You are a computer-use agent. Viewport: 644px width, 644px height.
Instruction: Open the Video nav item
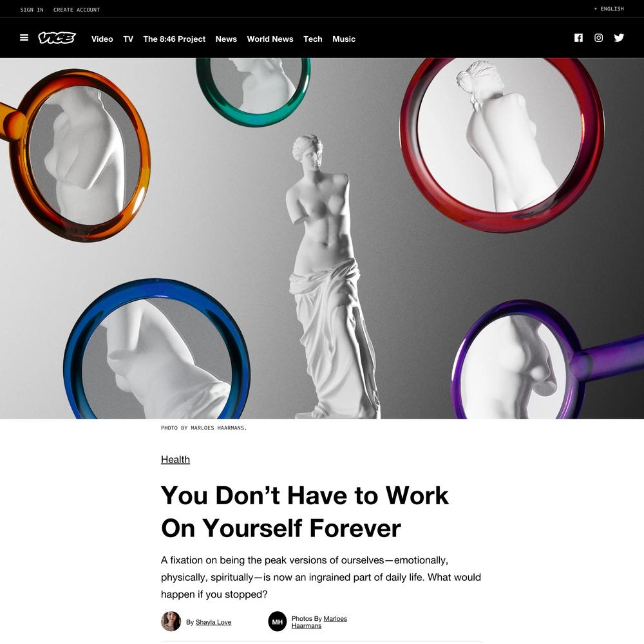102,39
